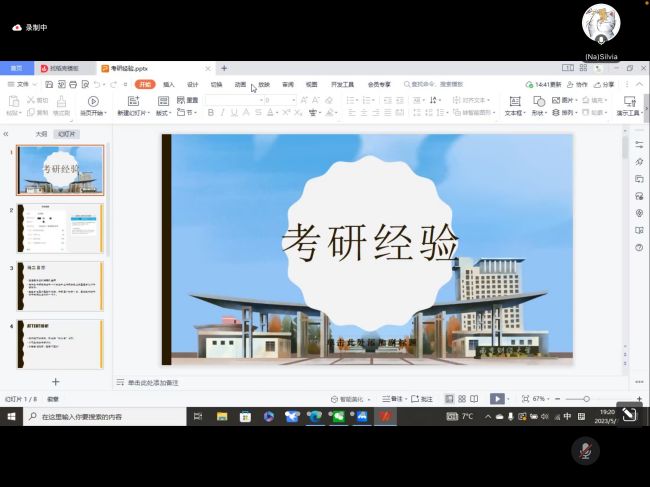650x487 pixels.
Task: Click the 新建幻灯片 new slide icon
Action: (134, 106)
